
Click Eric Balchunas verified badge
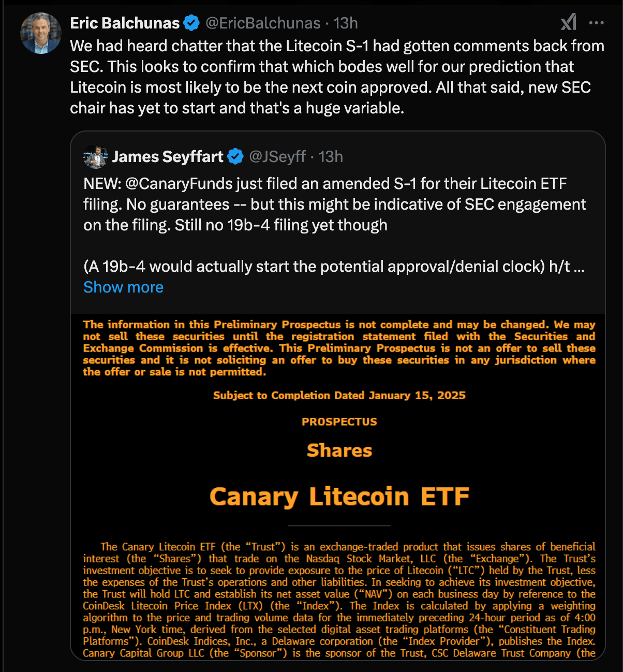click(191, 23)
